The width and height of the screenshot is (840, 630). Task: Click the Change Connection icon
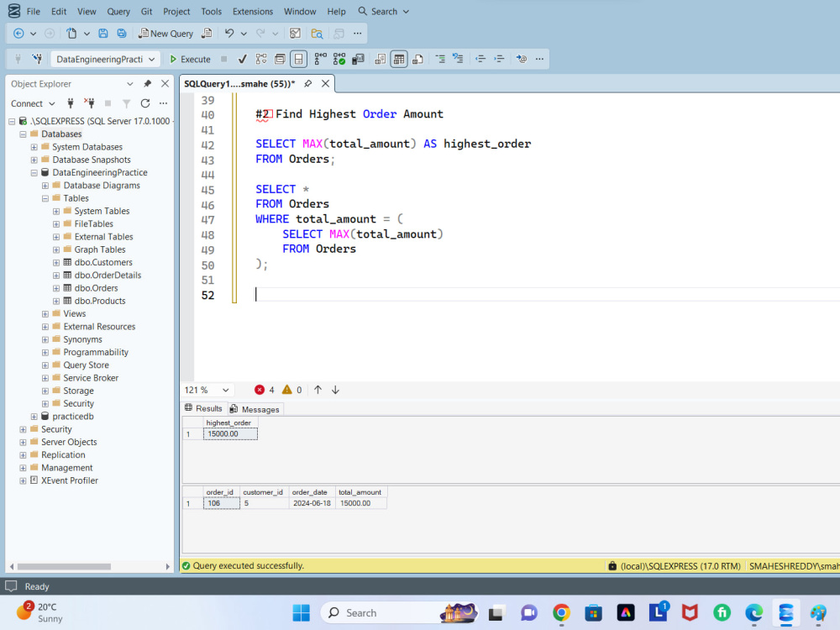(x=37, y=59)
